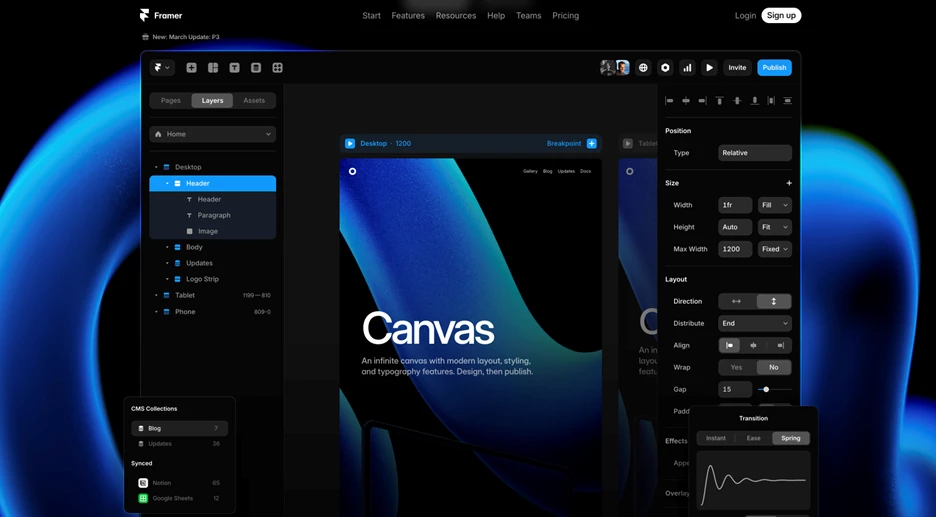Switch to the Pages tab
936x517 pixels.
point(171,101)
